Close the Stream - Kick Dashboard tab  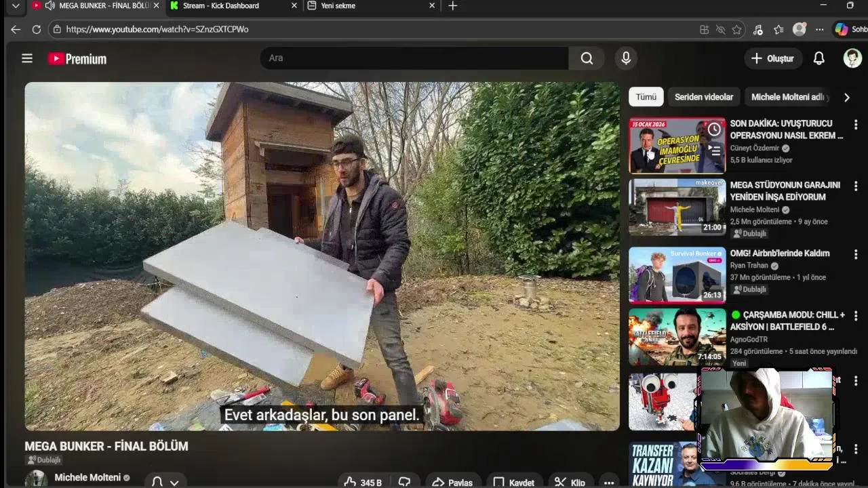[294, 5]
